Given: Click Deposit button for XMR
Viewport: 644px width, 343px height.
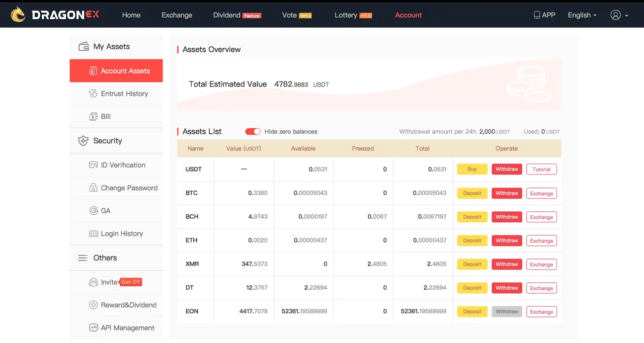Looking at the screenshot, I should 472,264.
